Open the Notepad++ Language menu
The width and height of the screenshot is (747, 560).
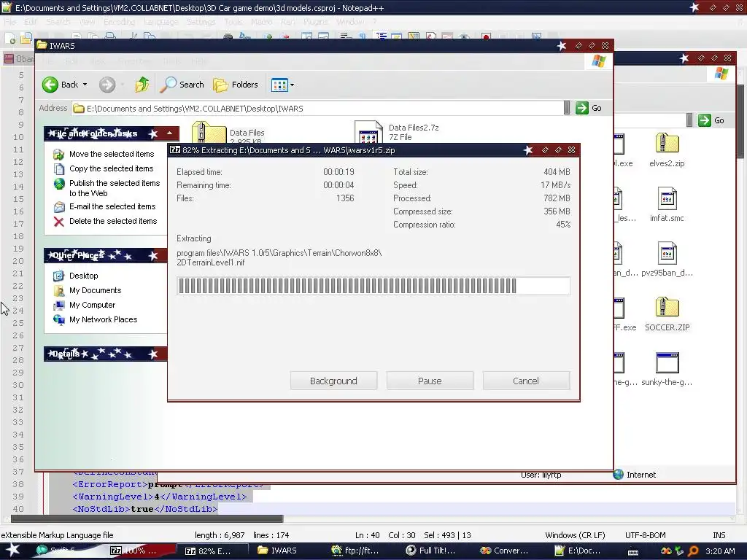point(161,22)
